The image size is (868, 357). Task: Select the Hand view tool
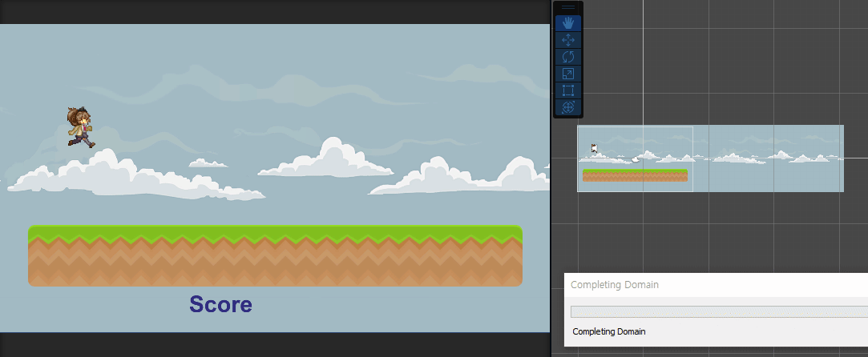pyautogui.click(x=568, y=23)
